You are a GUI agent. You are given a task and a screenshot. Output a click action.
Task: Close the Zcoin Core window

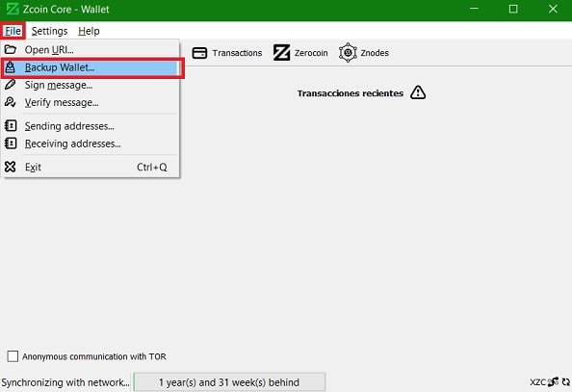point(553,9)
